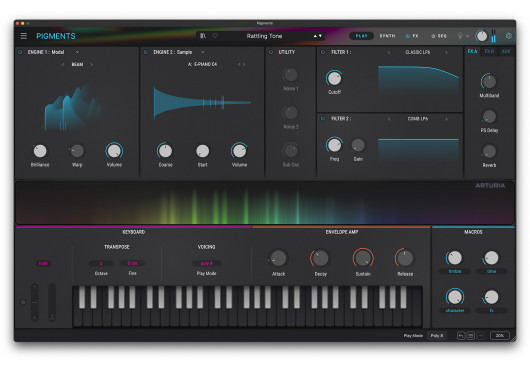Select next Filter 1 type arrow
Screen dimensions: 530x371
pyautogui.click(x=447, y=52)
